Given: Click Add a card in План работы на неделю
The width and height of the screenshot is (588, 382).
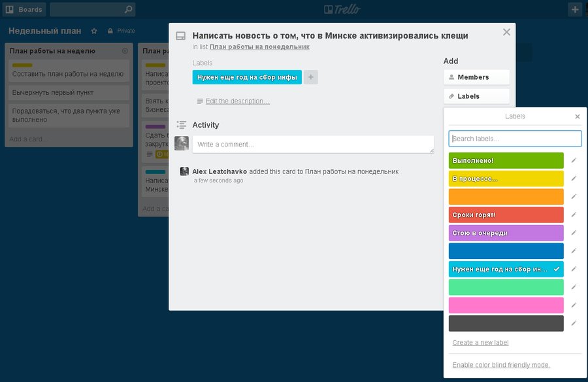Looking at the screenshot, I should pyautogui.click(x=29, y=139).
